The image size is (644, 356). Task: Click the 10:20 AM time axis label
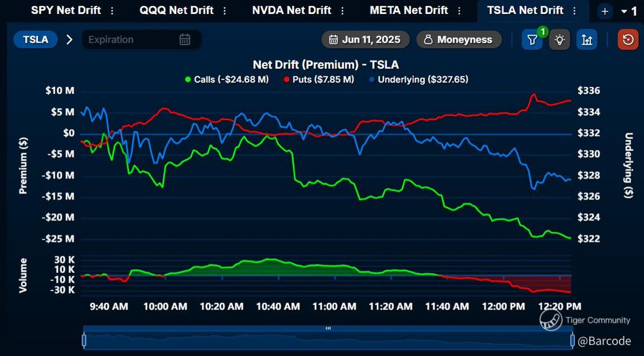(221, 306)
